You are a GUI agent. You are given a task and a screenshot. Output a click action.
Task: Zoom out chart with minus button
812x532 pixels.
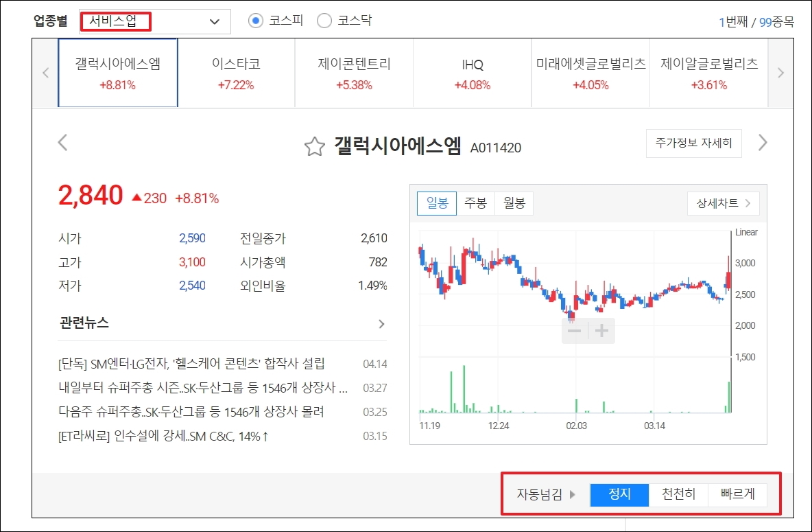(574, 331)
